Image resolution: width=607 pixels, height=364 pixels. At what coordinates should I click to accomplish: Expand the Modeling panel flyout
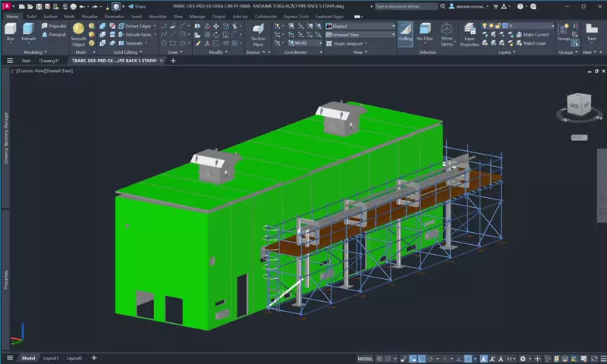click(35, 52)
